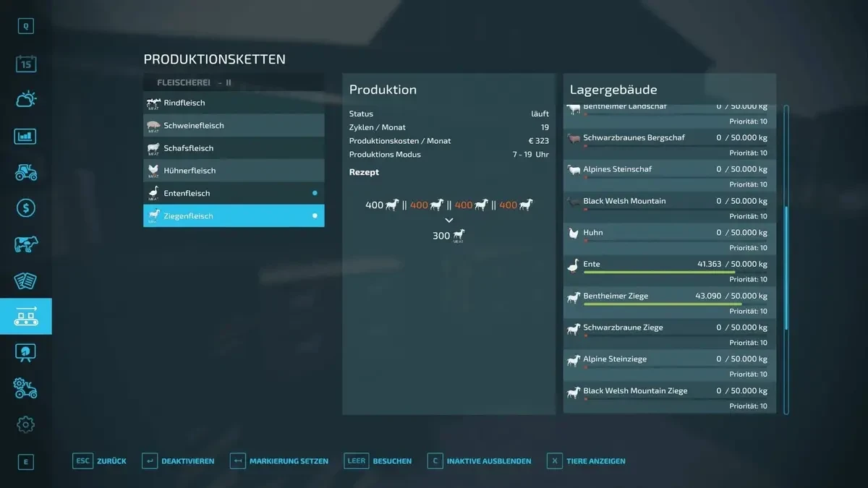Screen dimensions: 868x488
Task: Select the tractor vehicles icon
Action: pyautogui.click(x=25, y=172)
